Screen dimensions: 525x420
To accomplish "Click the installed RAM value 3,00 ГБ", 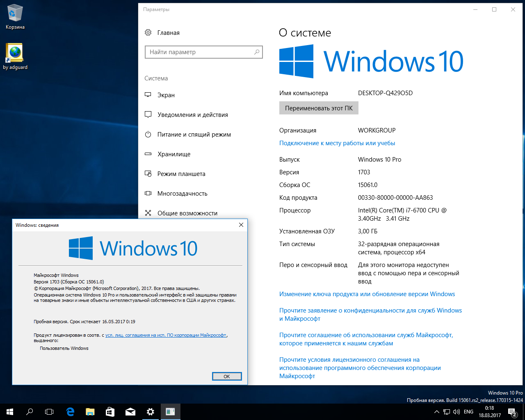I will 367,231.
